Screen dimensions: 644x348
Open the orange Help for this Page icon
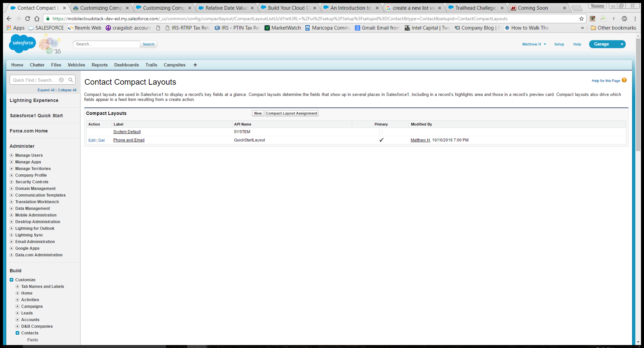coord(624,80)
